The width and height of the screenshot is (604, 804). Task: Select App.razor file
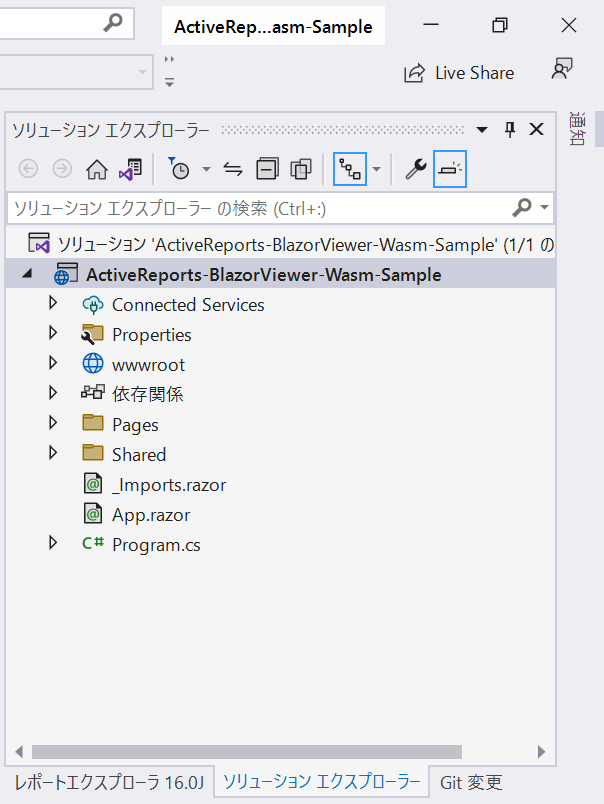click(151, 515)
